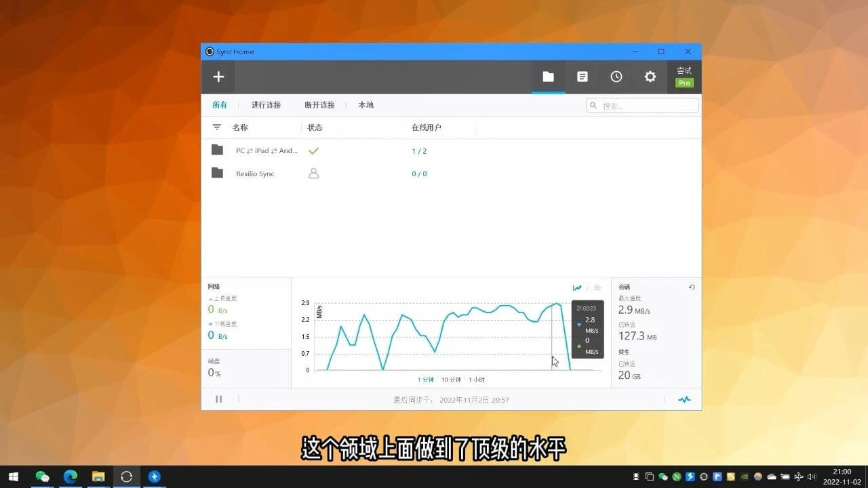Switch to the 进行连接 filter tab

pyautogui.click(x=266, y=105)
